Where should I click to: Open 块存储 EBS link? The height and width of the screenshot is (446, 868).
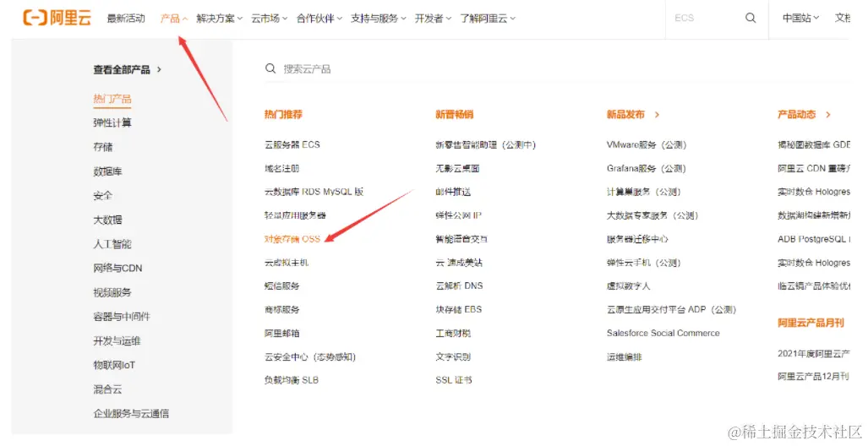(458, 310)
